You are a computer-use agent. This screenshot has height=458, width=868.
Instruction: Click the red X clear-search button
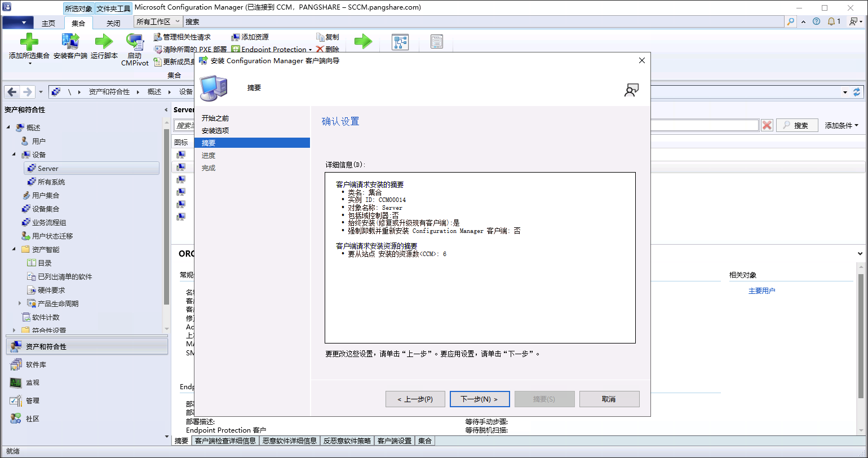click(x=767, y=125)
